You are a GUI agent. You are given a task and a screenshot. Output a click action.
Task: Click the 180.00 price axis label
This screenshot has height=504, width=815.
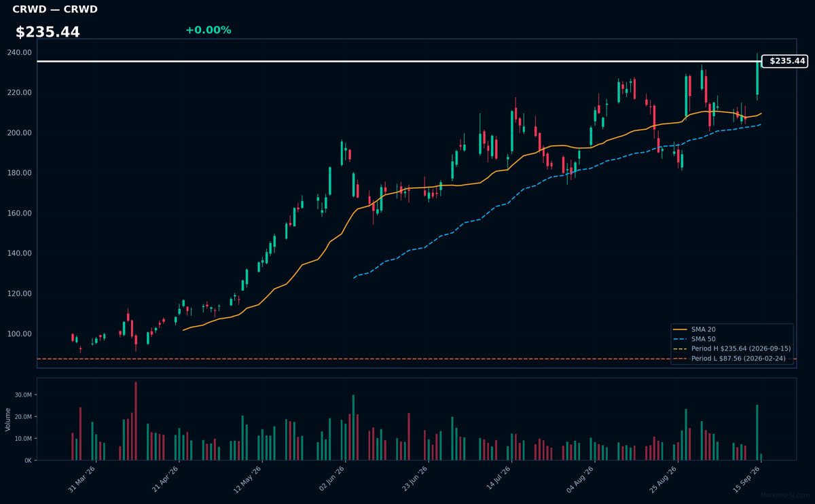pyautogui.click(x=20, y=173)
